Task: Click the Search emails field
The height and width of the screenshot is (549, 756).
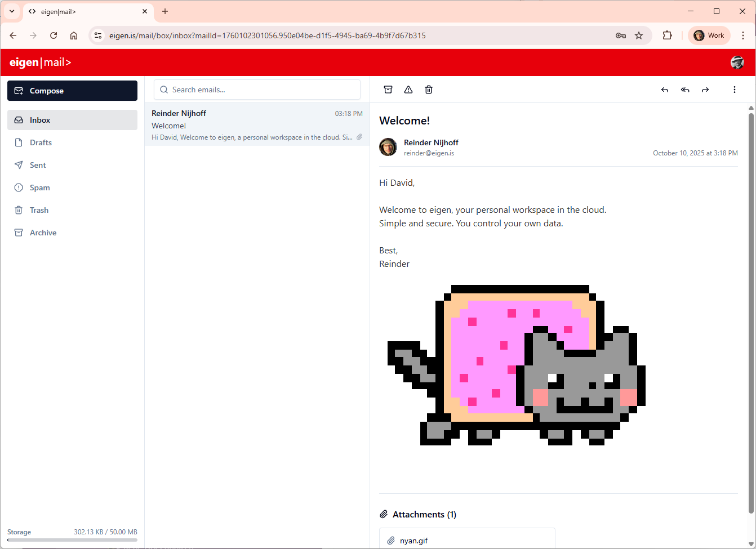Action: point(257,90)
